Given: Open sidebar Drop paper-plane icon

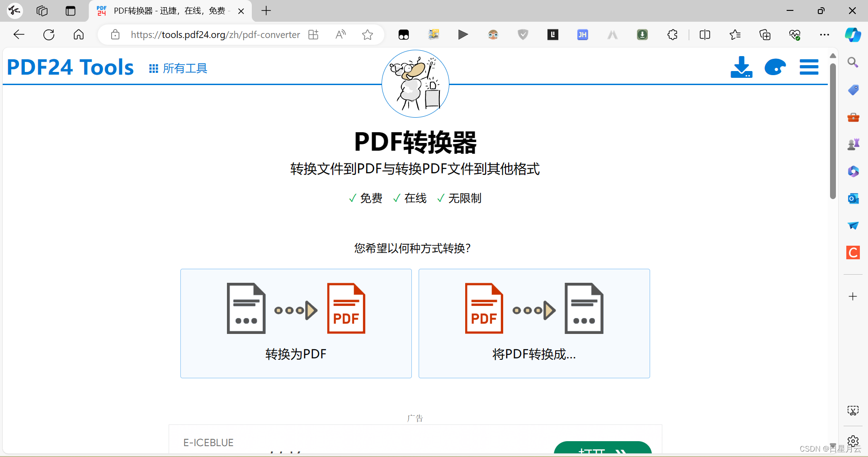Looking at the screenshot, I should point(853,225).
